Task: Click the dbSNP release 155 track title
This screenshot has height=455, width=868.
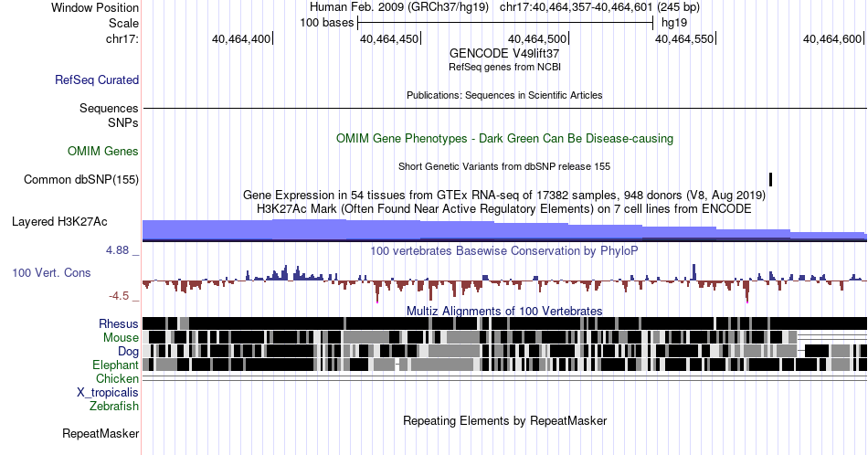Action: click(x=504, y=166)
